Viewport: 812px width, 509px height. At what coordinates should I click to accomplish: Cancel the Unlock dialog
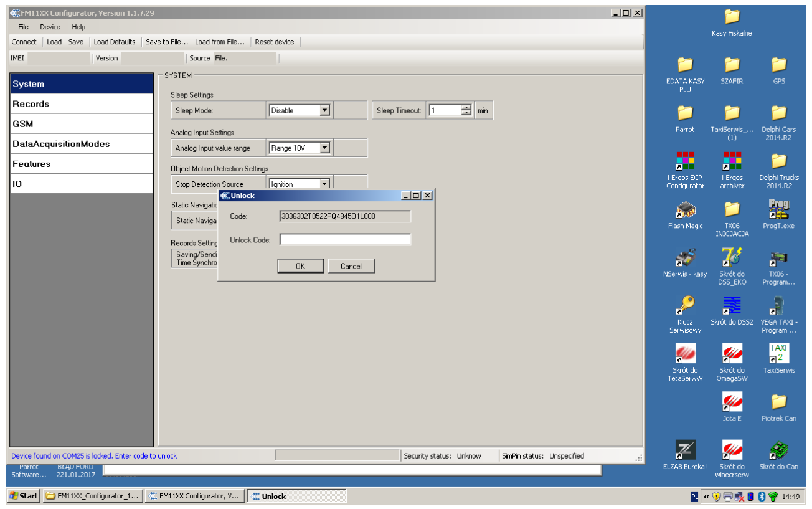pyautogui.click(x=351, y=266)
